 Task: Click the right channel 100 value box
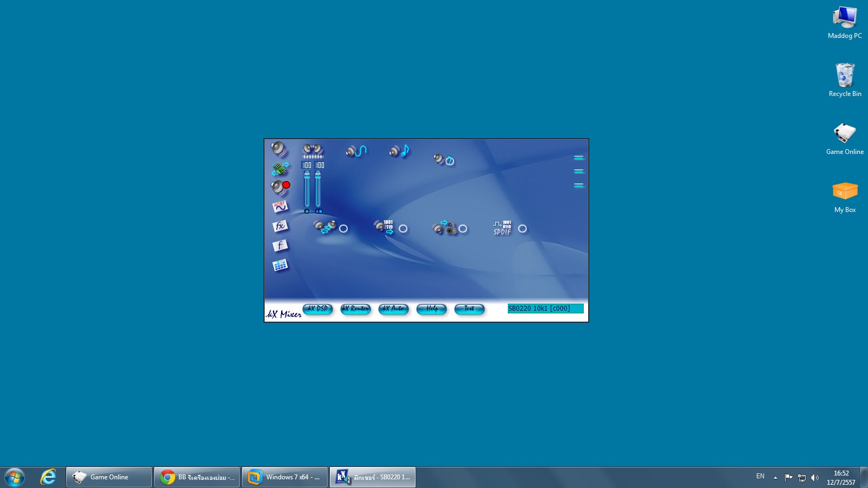(320, 165)
